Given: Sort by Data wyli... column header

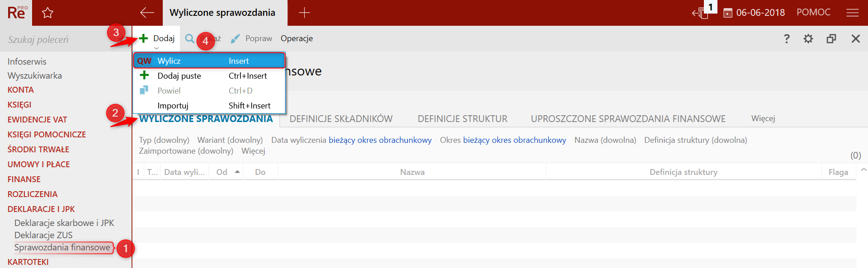Looking at the screenshot, I should 184,172.
